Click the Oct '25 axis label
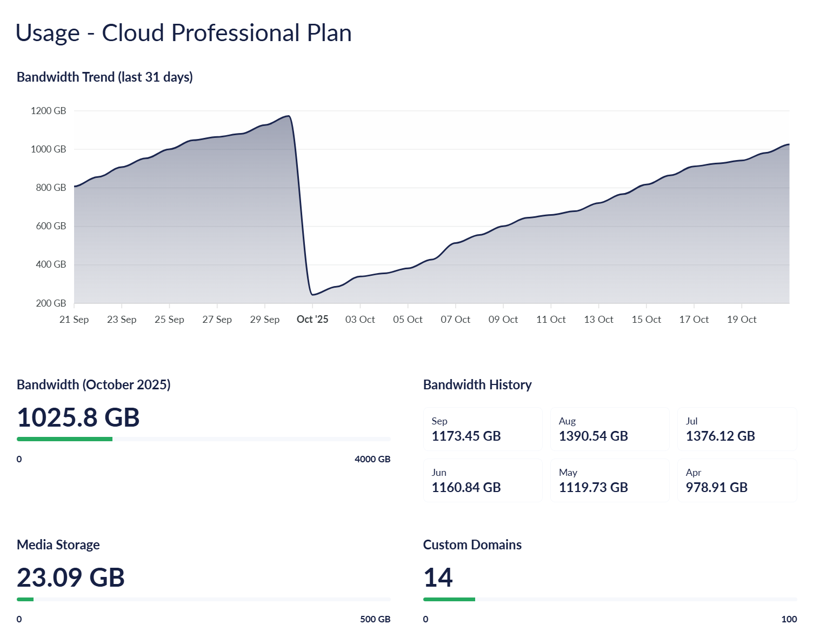This screenshot has width=813, height=644. pos(312,320)
